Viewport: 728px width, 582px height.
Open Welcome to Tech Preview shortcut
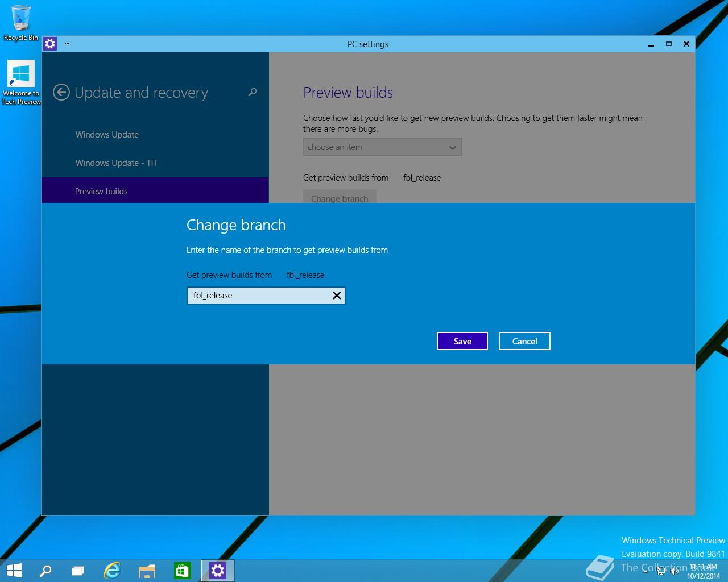click(21, 83)
